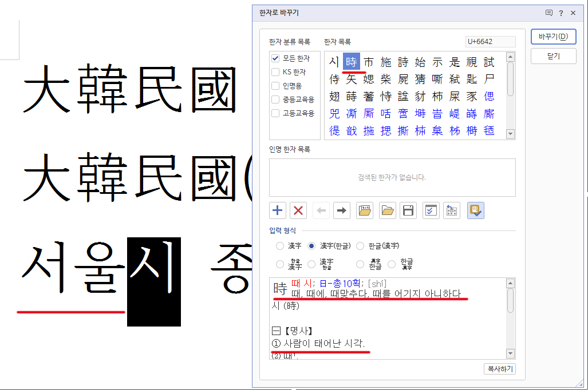Select the 漢字(한글) radio option
This screenshot has height=390, width=588.
pos(311,246)
